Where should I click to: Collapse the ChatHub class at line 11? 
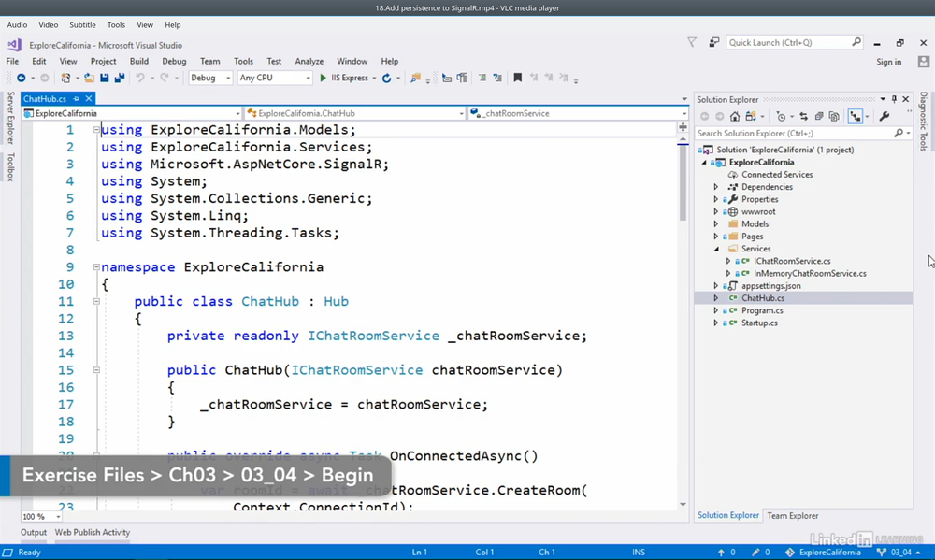(96, 302)
